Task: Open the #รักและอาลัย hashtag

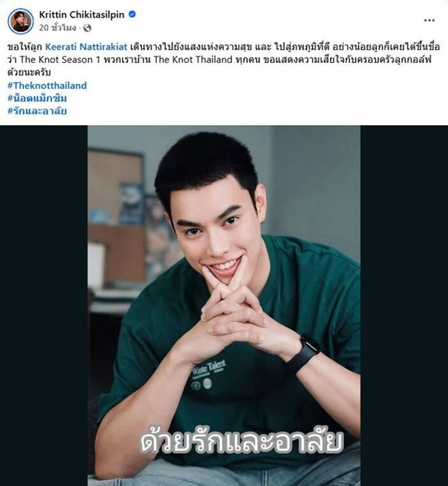Action: (37, 111)
